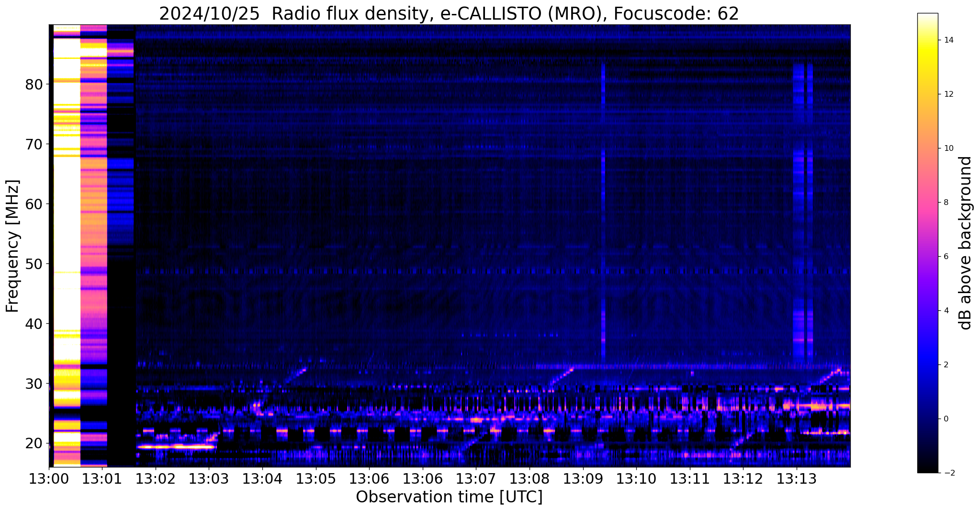Click inside the spectrogram plot area

tap(450, 245)
